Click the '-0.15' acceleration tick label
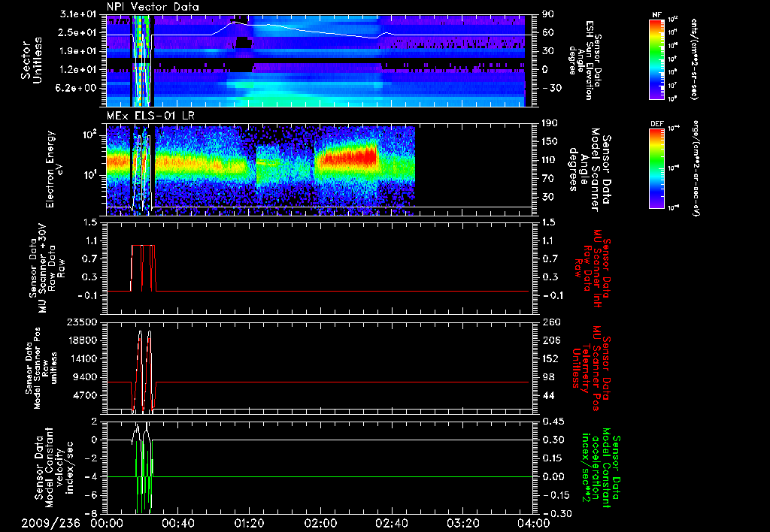 pyautogui.click(x=554, y=495)
